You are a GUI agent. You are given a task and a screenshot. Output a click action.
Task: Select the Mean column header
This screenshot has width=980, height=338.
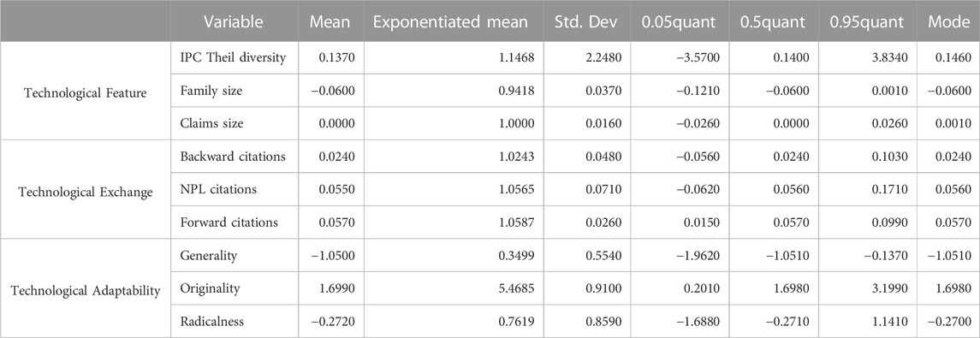pyautogui.click(x=329, y=22)
